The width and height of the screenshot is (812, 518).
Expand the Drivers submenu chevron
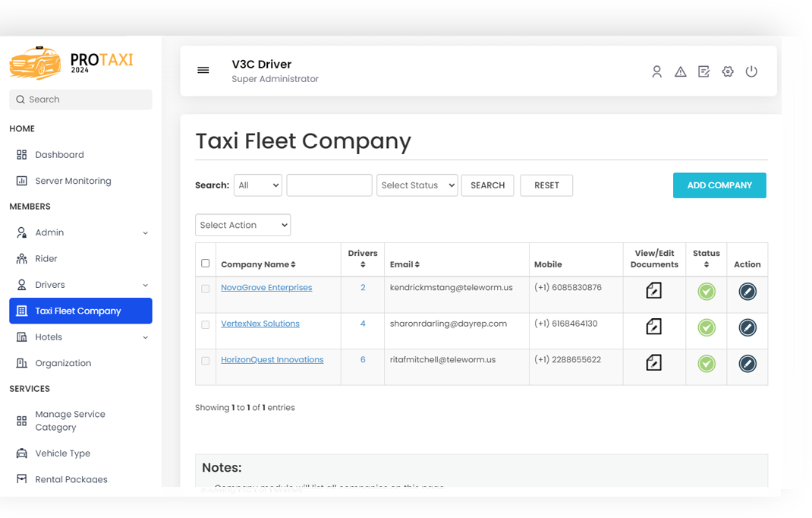(146, 285)
